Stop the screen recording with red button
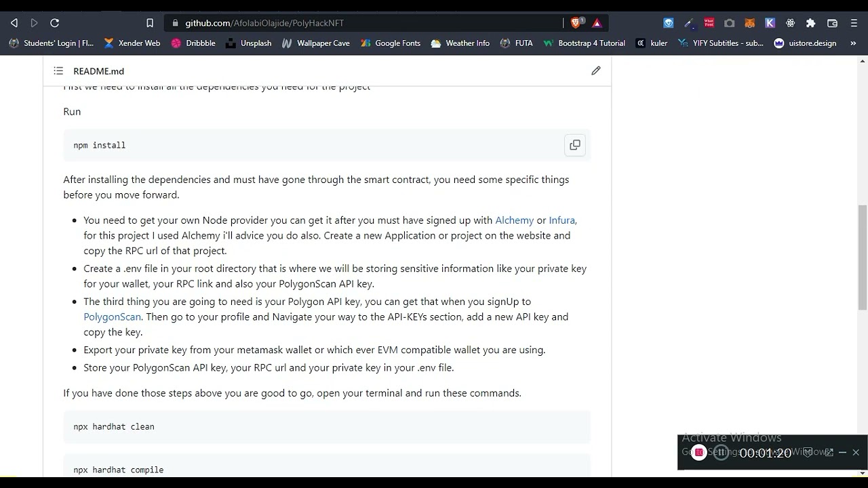The width and height of the screenshot is (868, 488). coord(698,453)
